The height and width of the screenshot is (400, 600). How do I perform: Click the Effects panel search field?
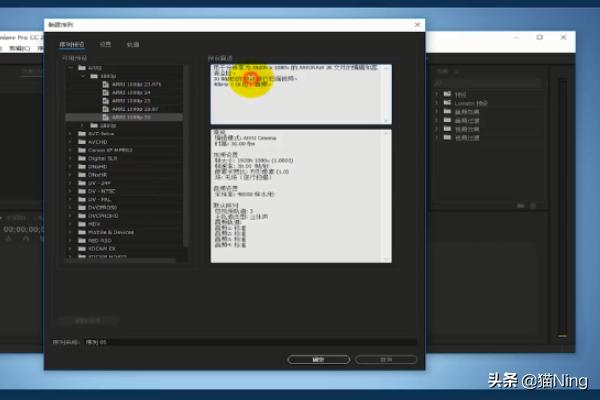pos(488,83)
